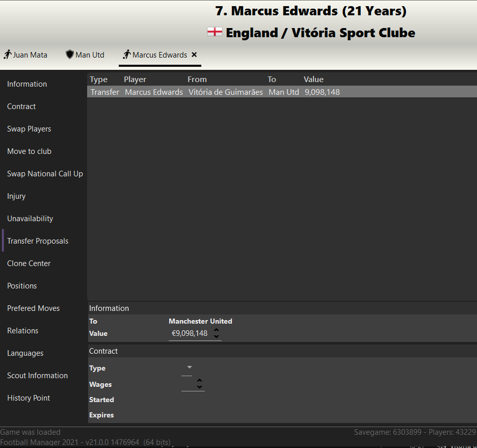Viewport: 477px width, 448px height.
Task: Click the 9,098,148 value cell
Action: click(x=322, y=92)
